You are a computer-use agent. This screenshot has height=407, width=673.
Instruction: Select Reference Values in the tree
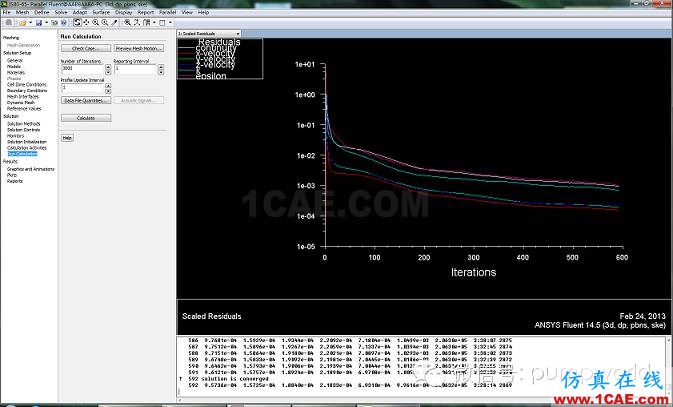coord(24,109)
